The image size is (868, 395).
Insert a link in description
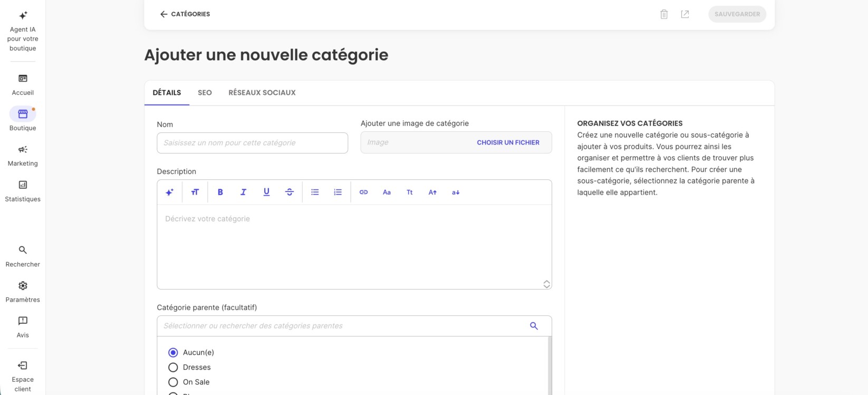point(363,192)
